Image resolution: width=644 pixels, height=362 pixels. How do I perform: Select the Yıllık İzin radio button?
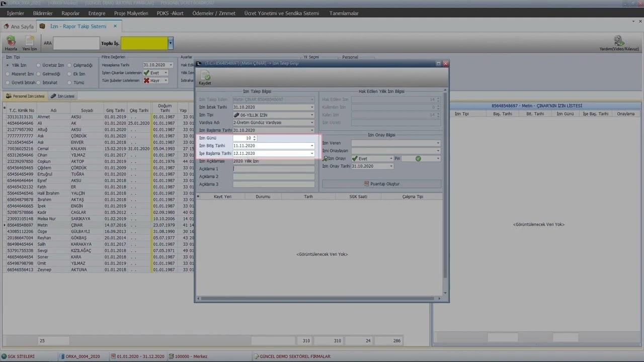pyautogui.click(x=8, y=65)
